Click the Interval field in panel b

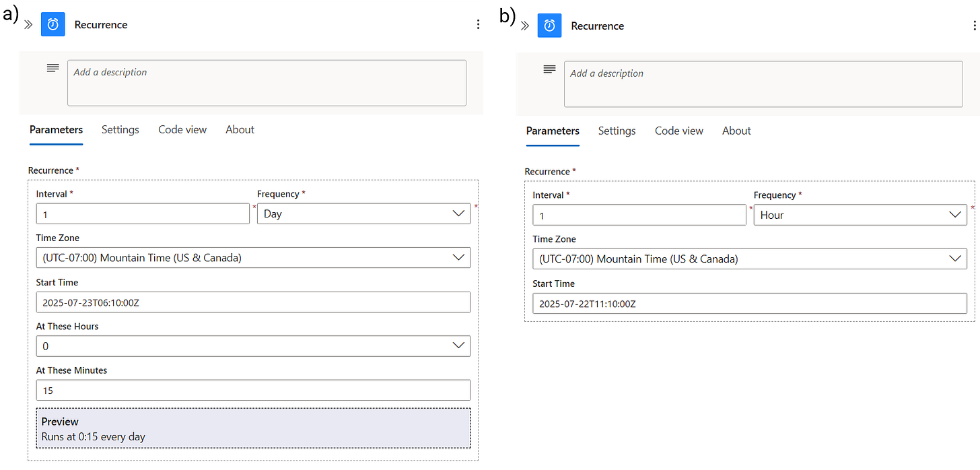pyautogui.click(x=639, y=215)
